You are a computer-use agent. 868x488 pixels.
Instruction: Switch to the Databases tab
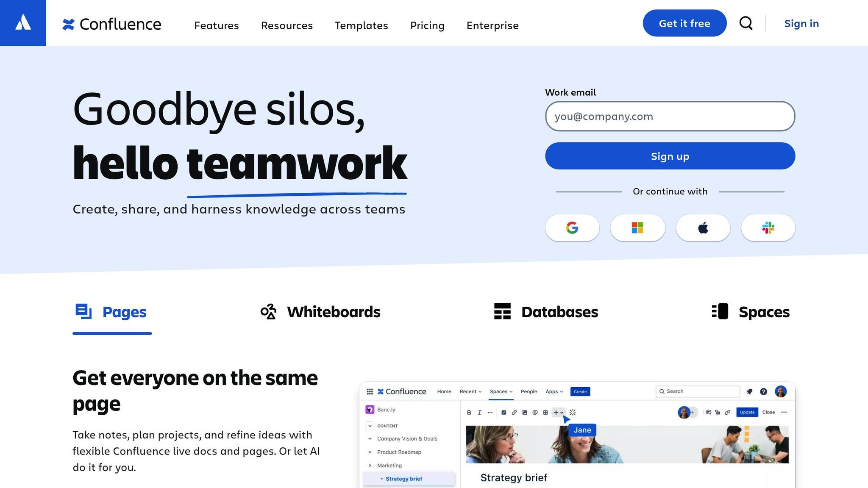coord(546,312)
